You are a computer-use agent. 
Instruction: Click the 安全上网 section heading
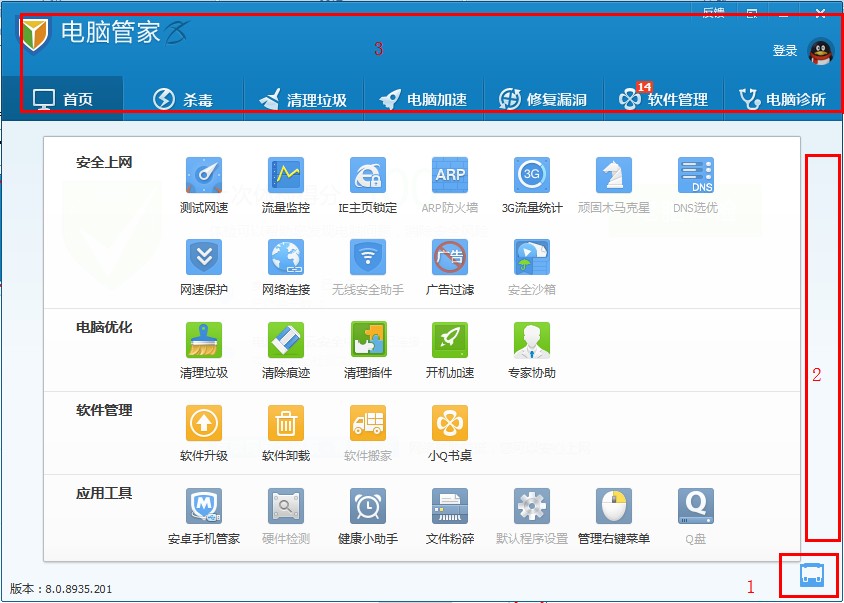click(x=104, y=162)
